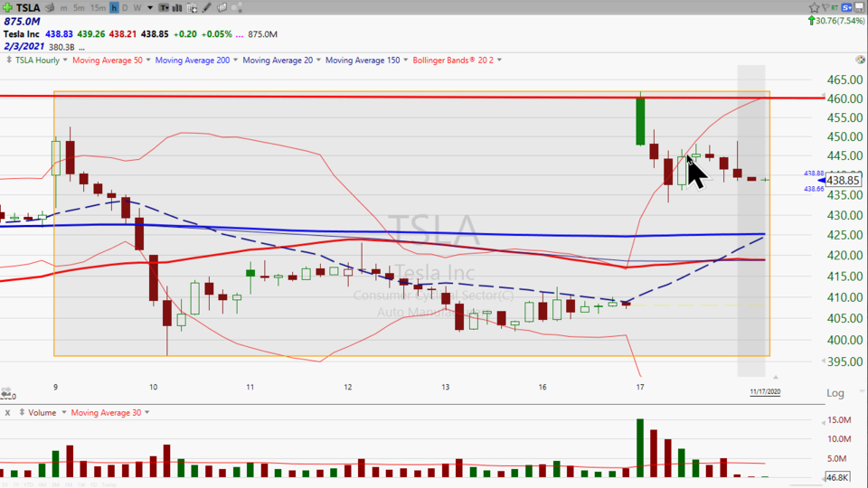
Task: Click the Tesla Inc company name
Action: coord(22,34)
